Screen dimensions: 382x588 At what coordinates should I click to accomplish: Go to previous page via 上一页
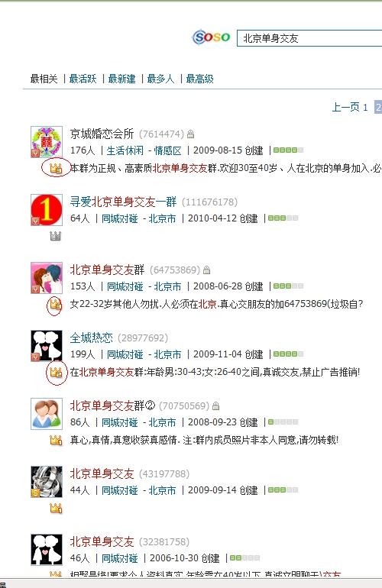tap(345, 107)
